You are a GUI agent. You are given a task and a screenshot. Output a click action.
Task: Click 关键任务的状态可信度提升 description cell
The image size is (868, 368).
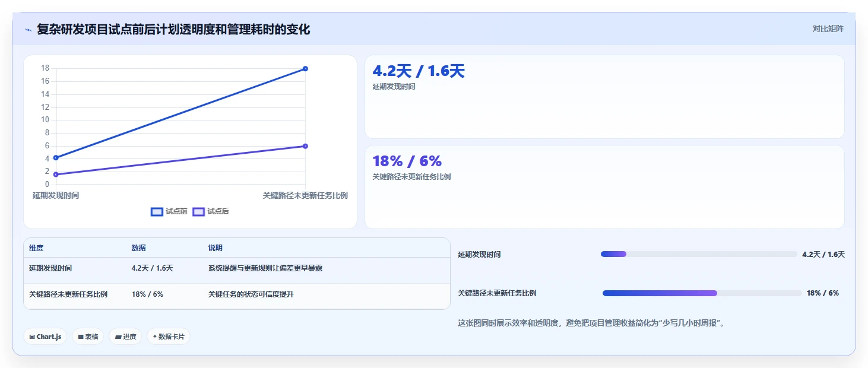point(251,294)
